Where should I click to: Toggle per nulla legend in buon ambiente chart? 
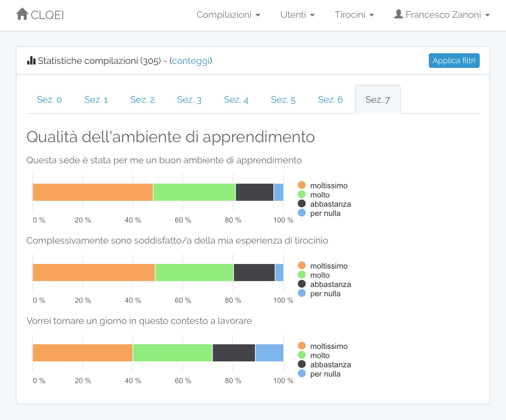click(x=319, y=213)
